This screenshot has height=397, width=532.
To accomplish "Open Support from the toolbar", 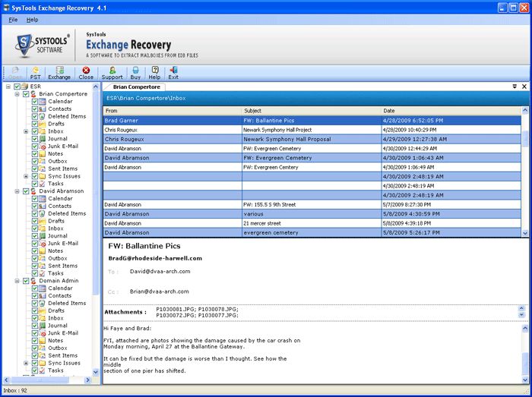I will click(x=112, y=73).
